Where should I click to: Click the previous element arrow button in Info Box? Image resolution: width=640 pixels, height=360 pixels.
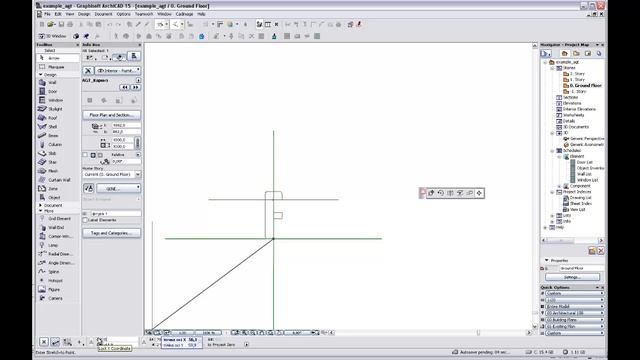point(124,87)
